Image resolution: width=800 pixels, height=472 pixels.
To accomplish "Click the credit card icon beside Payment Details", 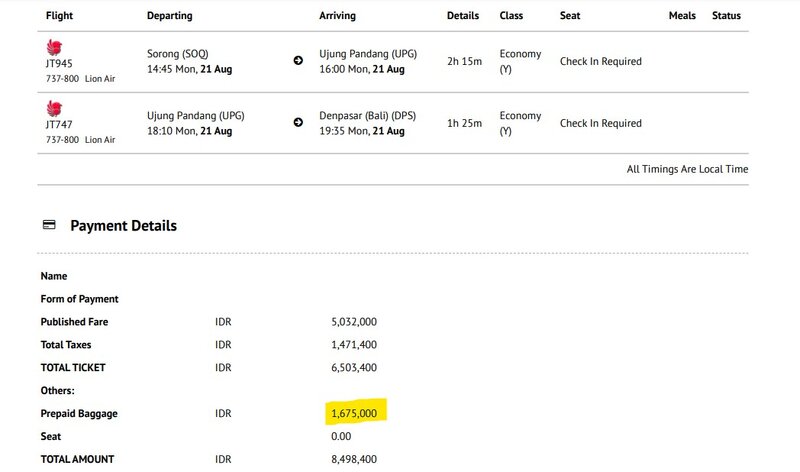I will (x=49, y=225).
